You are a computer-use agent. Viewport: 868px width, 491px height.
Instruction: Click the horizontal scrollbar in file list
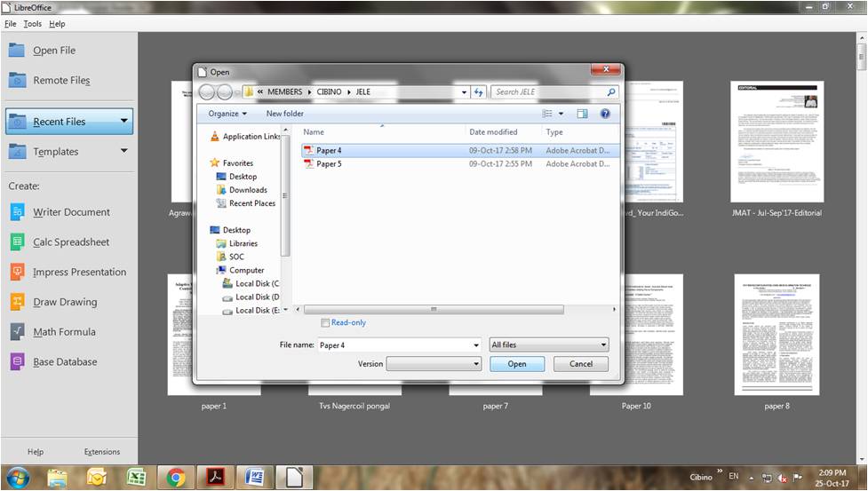pos(434,309)
